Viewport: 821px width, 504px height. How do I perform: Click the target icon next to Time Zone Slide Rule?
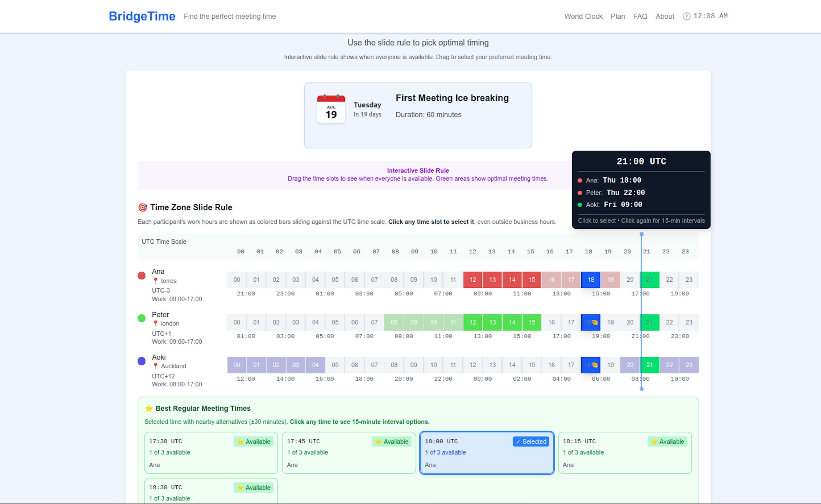pyautogui.click(x=143, y=207)
